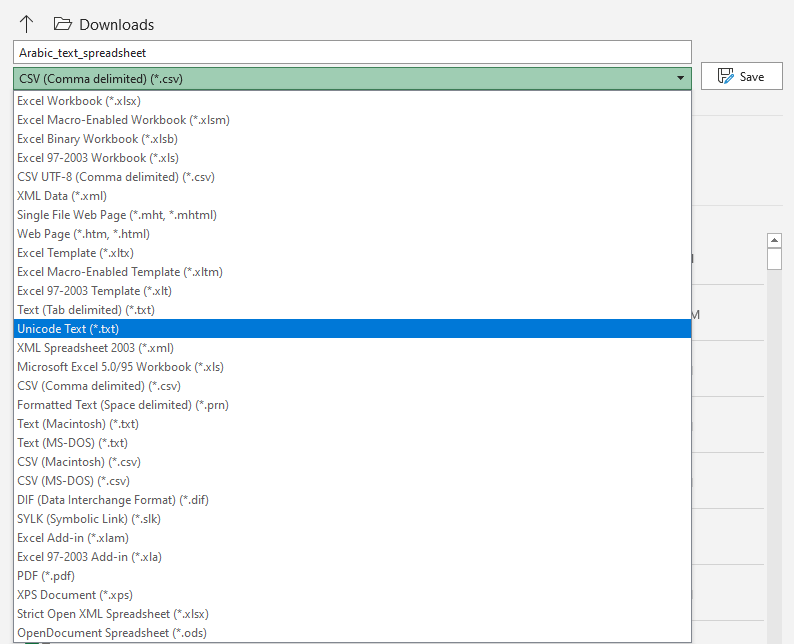Image resolution: width=794 pixels, height=644 pixels.
Task: Edit the file name Arabic_text_spreadsheet
Action: coord(352,53)
